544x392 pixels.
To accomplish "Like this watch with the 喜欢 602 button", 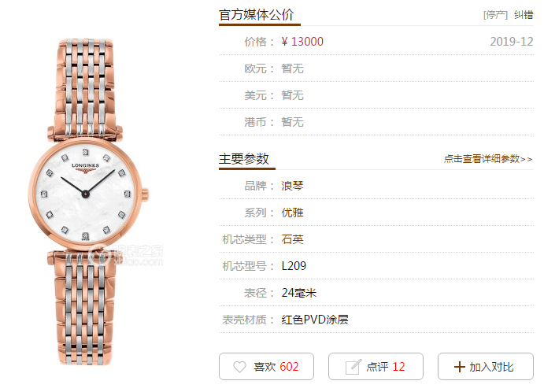I will (266, 367).
